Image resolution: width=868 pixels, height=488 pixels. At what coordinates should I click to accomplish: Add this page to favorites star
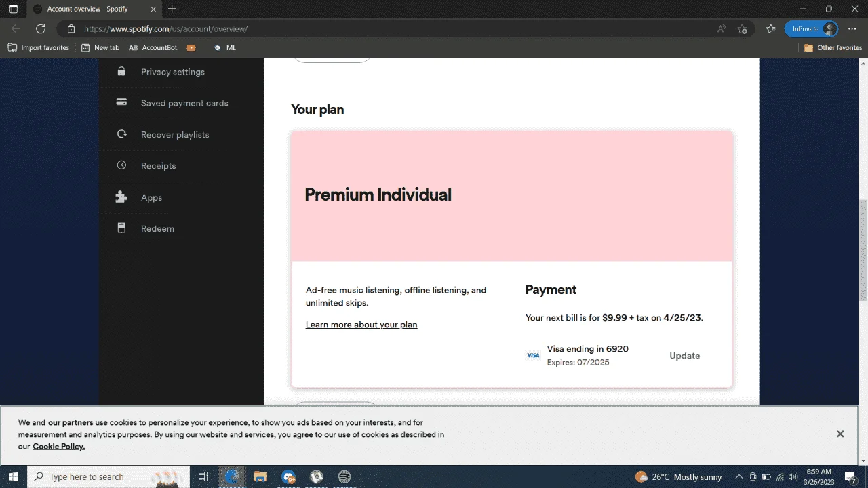[743, 29]
